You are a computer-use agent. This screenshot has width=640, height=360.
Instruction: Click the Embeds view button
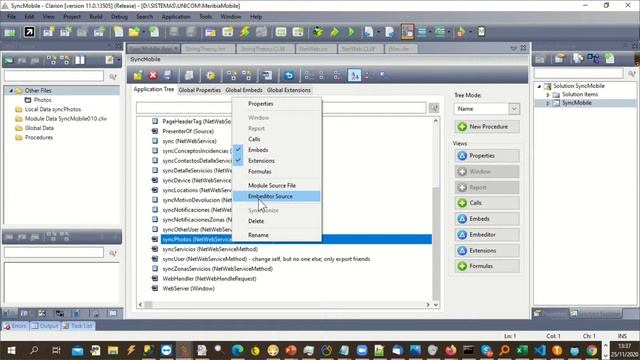pyautogui.click(x=487, y=219)
